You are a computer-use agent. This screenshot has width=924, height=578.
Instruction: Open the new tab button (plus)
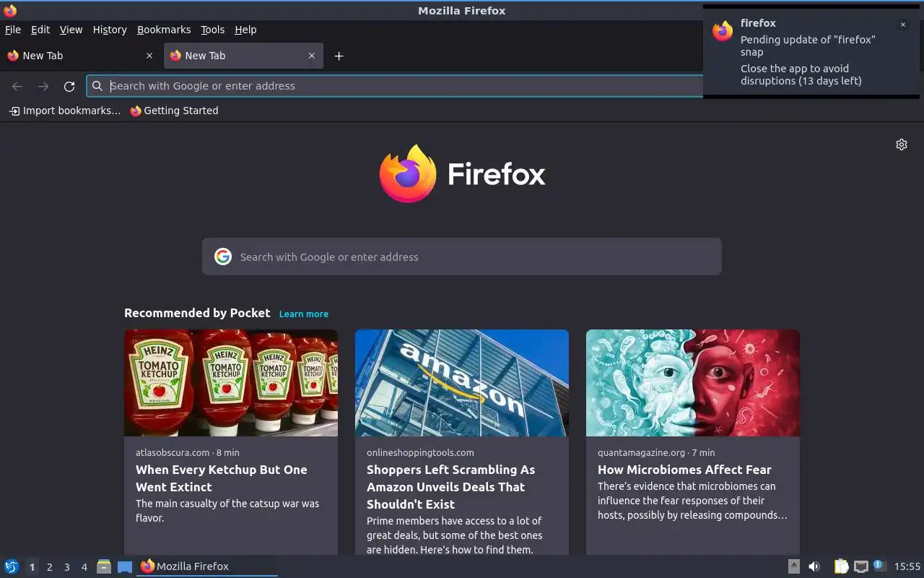pyautogui.click(x=339, y=56)
